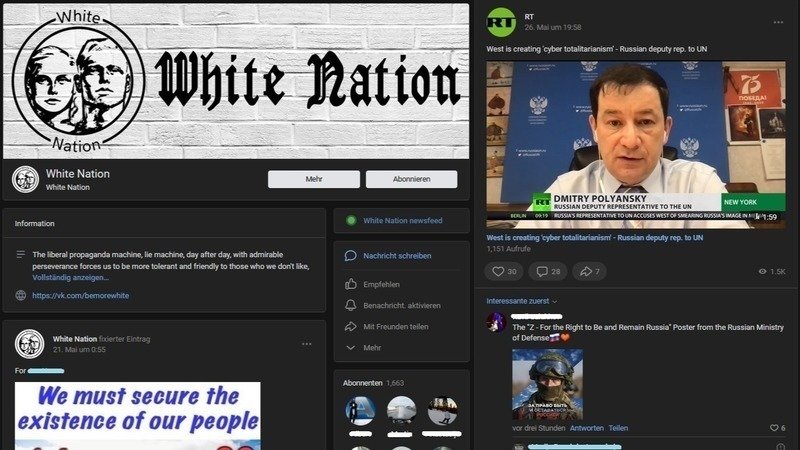Toggle Benachricht. aktivieren notifications
The width and height of the screenshot is (800, 450).
tap(351, 305)
